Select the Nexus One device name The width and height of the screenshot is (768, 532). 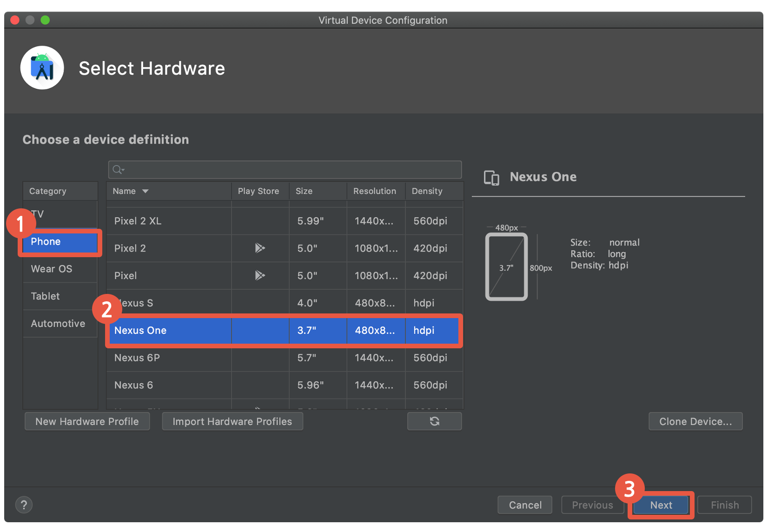coord(140,331)
